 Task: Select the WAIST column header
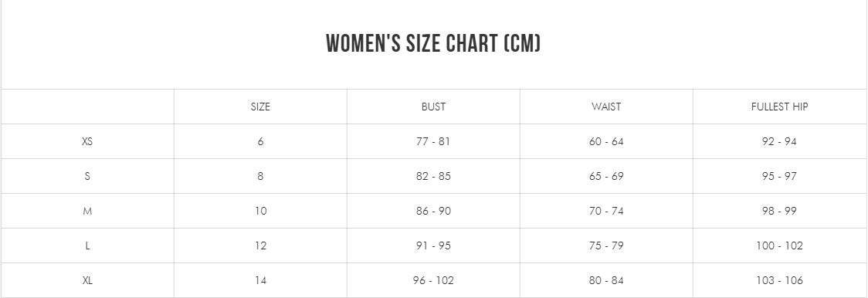(x=606, y=107)
